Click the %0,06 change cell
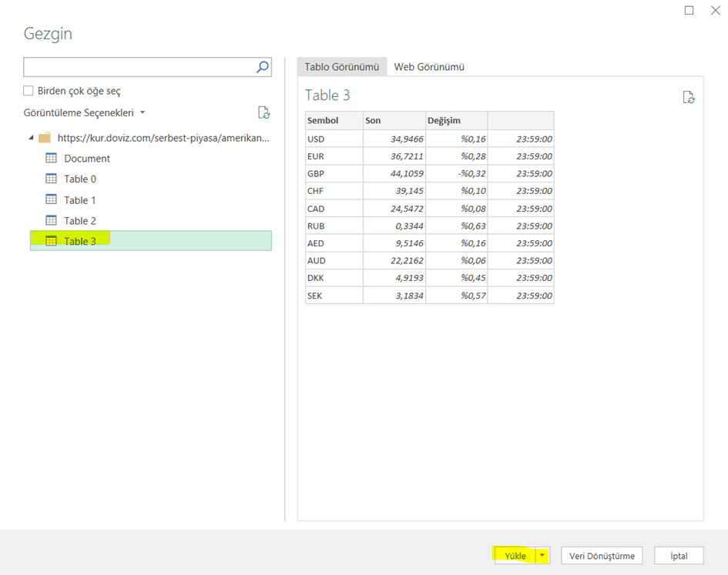Image resolution: width=728 pixels, height=575 pixels. (x=456, y=261)
